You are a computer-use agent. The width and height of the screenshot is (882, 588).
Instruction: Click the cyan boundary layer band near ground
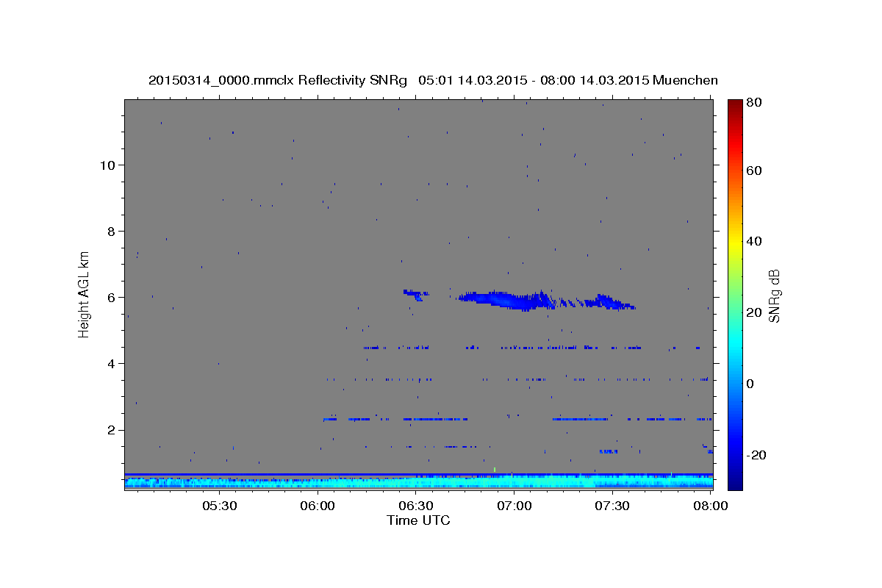(418, 481)
